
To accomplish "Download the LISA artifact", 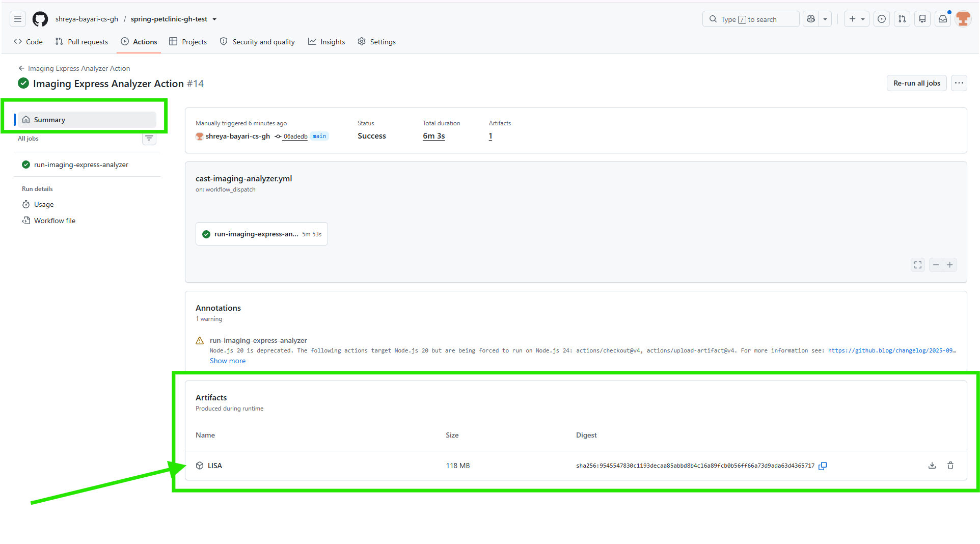I will pos(932,466).
